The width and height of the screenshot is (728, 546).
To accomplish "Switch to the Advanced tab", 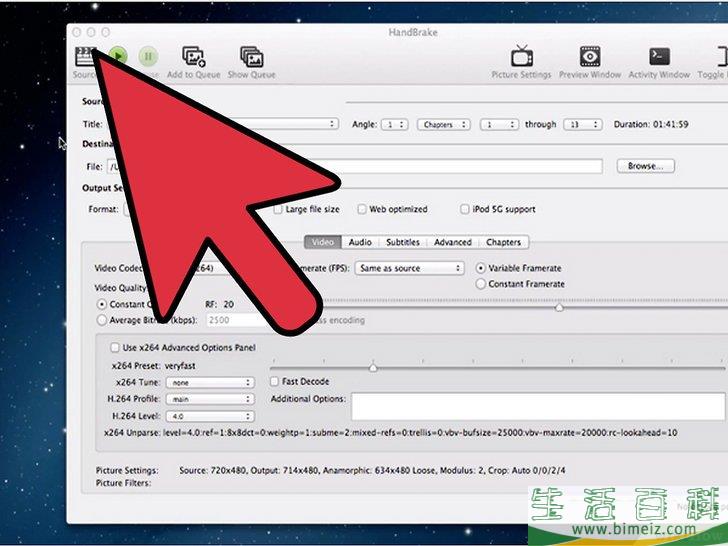I will pyautogui.click(x=453, y=242).
